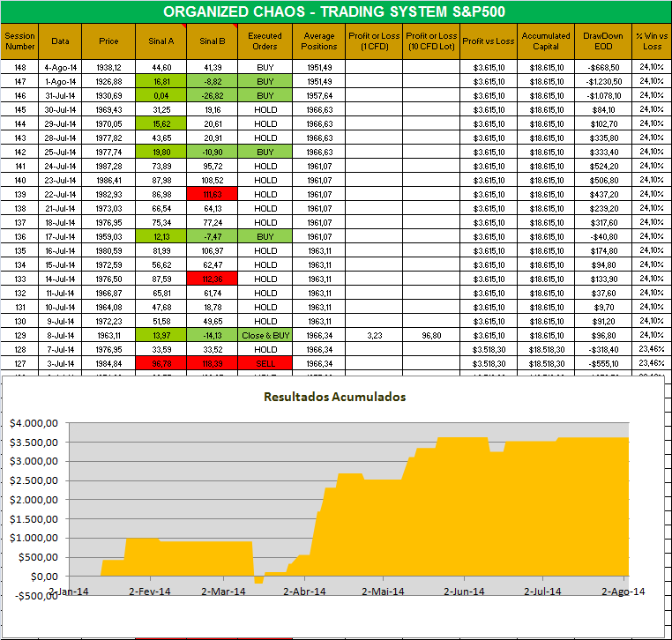Select the % Win vs Loss header
This screenshot has height=640, width=672.
(x=652, y=41)
